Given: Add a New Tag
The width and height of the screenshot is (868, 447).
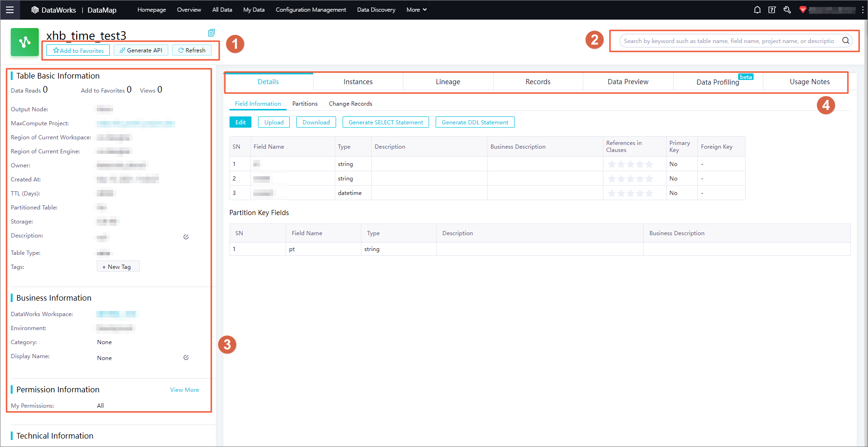Looking at the screenshot, I should click(x=118, y=267).
